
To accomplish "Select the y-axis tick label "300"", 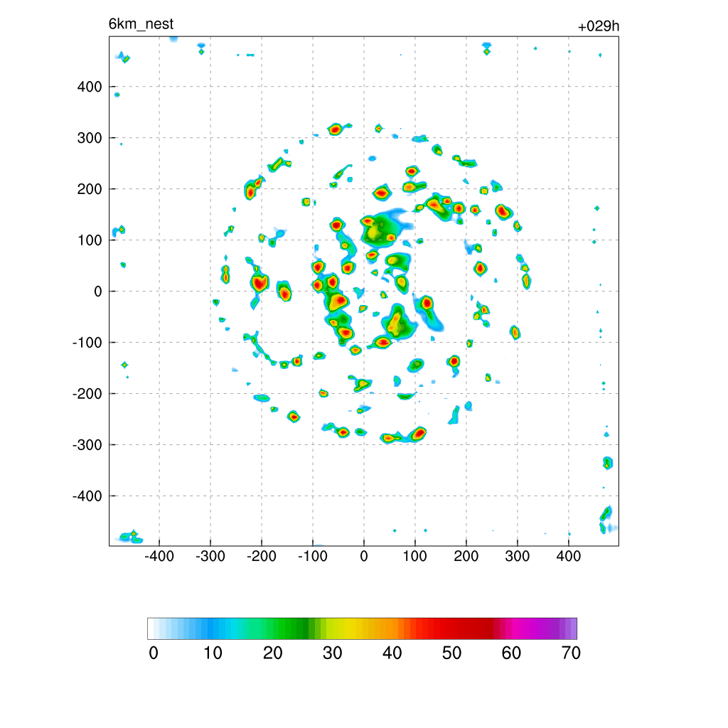I will click(90, 138).
